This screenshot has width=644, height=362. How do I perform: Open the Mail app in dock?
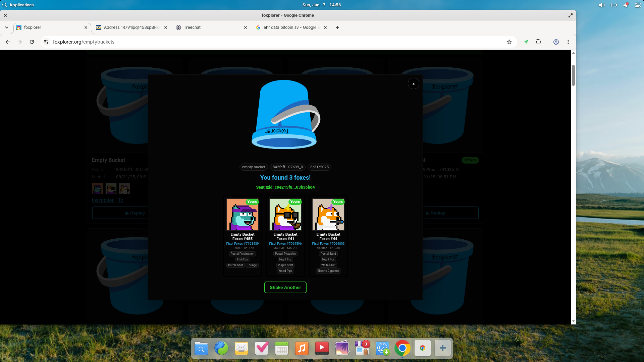pyautogui.click(x=241, y=349)
